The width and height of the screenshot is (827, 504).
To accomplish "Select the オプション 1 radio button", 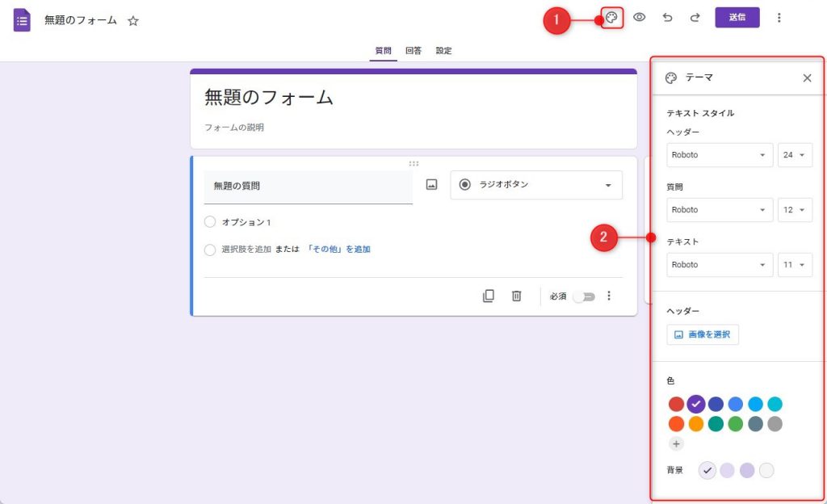I will (x=210, y=222).
